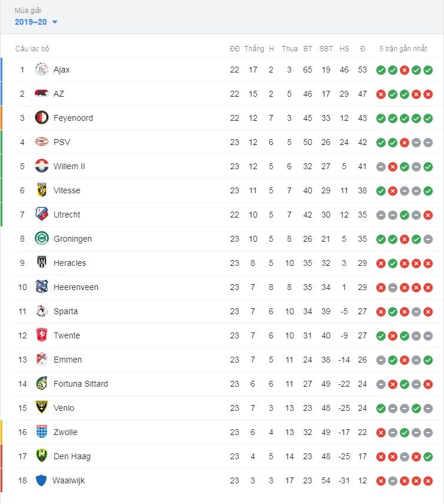Select the Heerenveen table row name
444x504 pixels.
coord(76,287)
